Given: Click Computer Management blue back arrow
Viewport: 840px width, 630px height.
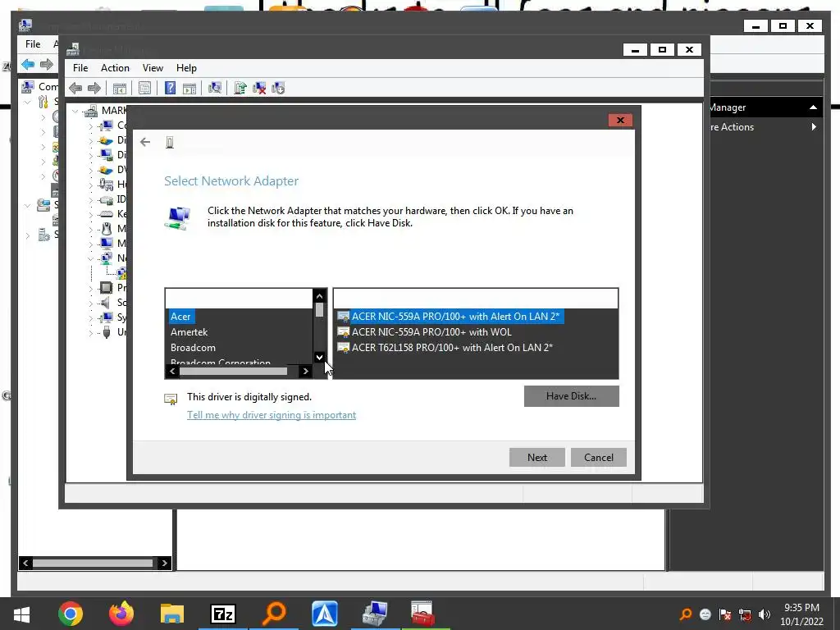Looking at the screenshot, I should [x=28, y=65].
